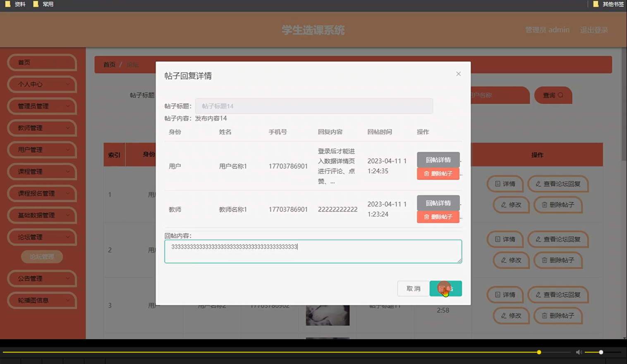Mute the video using the speaker icon
Viewport: 627px width, 364px height.
579,352
